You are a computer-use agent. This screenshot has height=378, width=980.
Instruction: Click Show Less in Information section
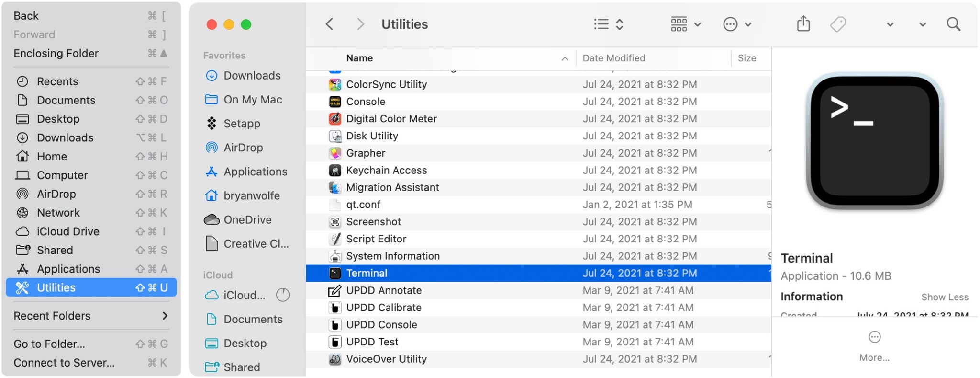(x=945, y=297)
